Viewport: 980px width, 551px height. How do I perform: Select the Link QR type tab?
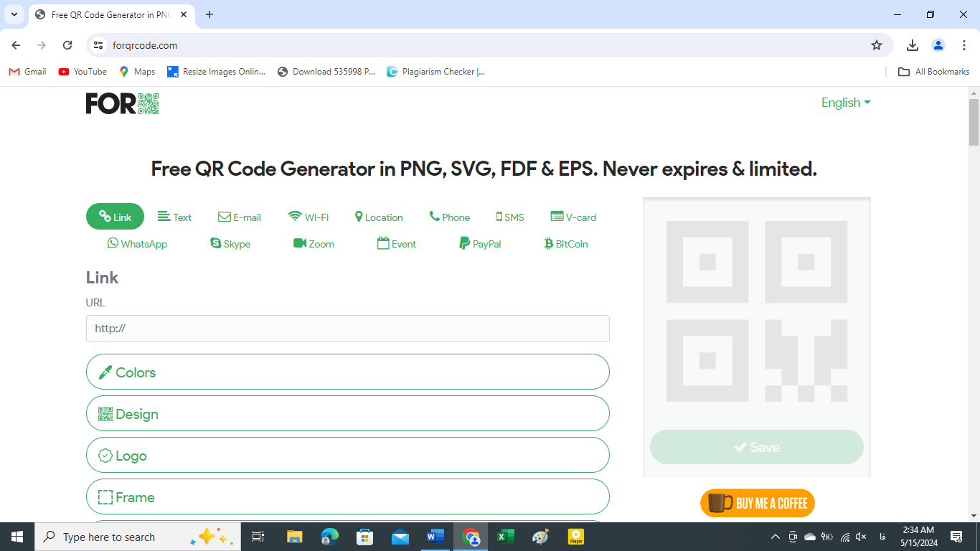click(x=115, y=217)
